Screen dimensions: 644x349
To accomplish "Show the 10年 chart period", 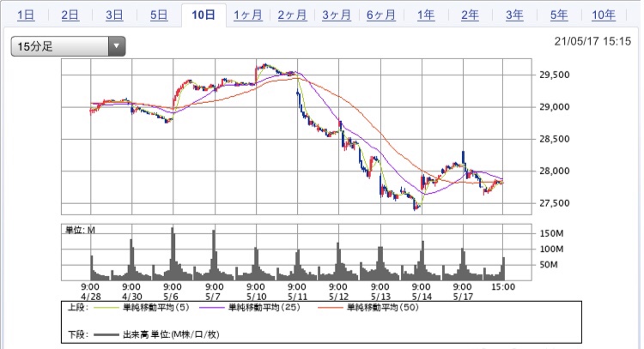I will [604, 15].
